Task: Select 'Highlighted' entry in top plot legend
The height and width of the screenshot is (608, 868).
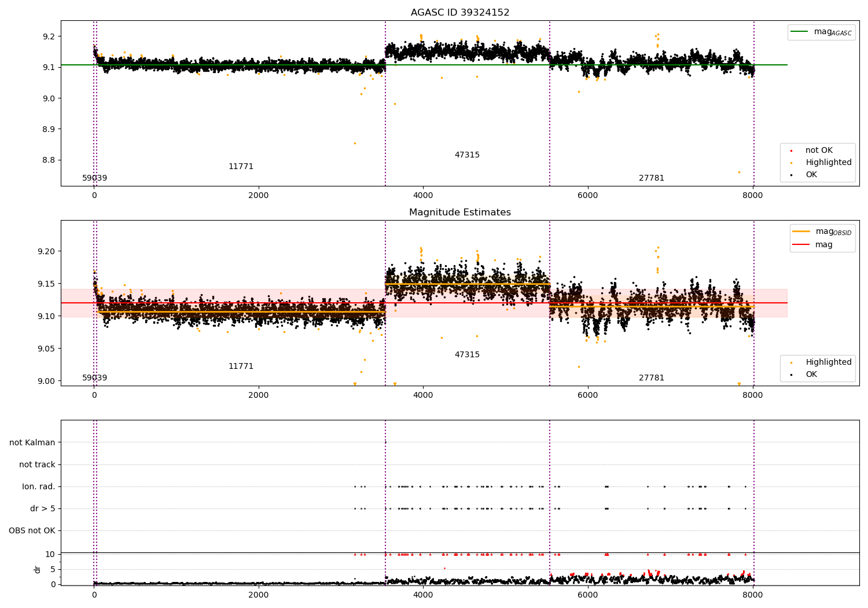Action: (x=829, y=163)
